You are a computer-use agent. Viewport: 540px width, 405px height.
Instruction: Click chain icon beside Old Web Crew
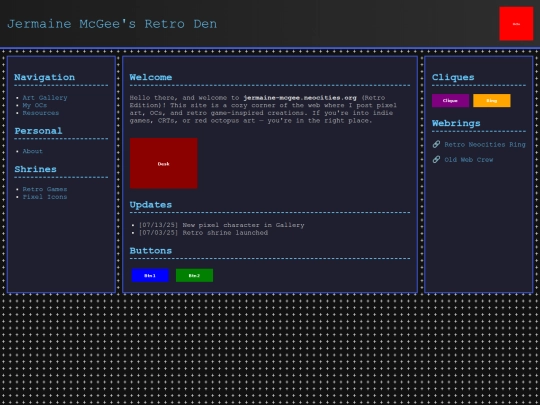tap(436, 159)
